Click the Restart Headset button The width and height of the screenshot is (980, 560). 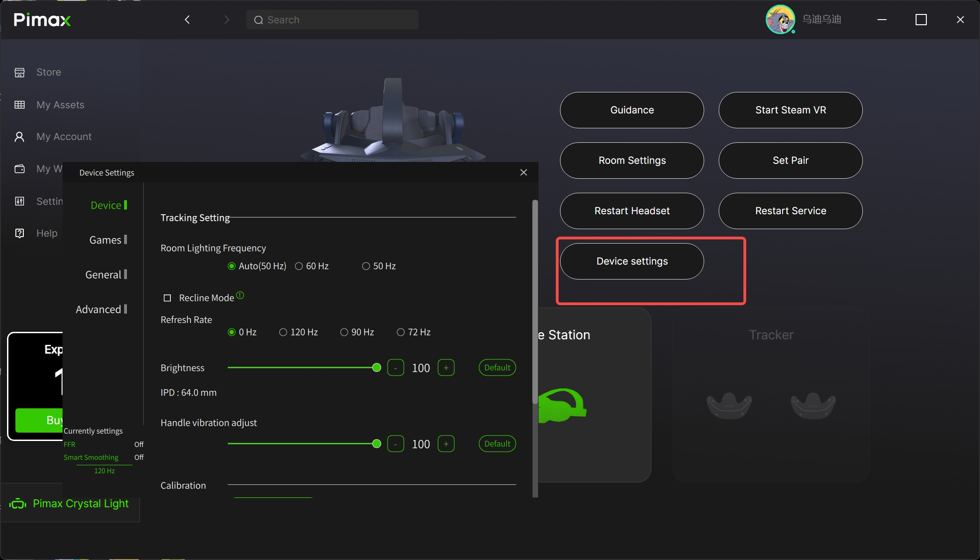pos(632,211)
